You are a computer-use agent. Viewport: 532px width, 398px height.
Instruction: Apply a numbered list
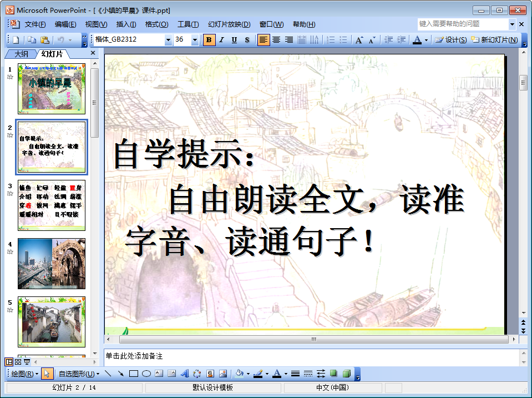[x=331, y=40]
